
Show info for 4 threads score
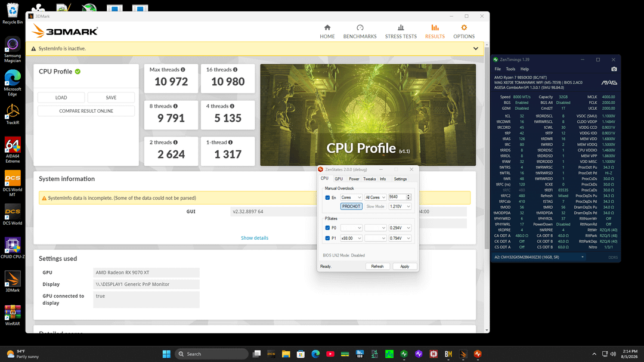pos(232,106)
